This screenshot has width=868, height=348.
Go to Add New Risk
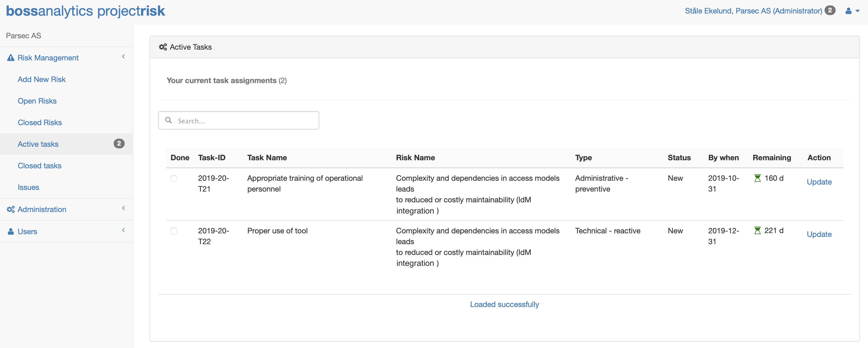pos(42,79)
